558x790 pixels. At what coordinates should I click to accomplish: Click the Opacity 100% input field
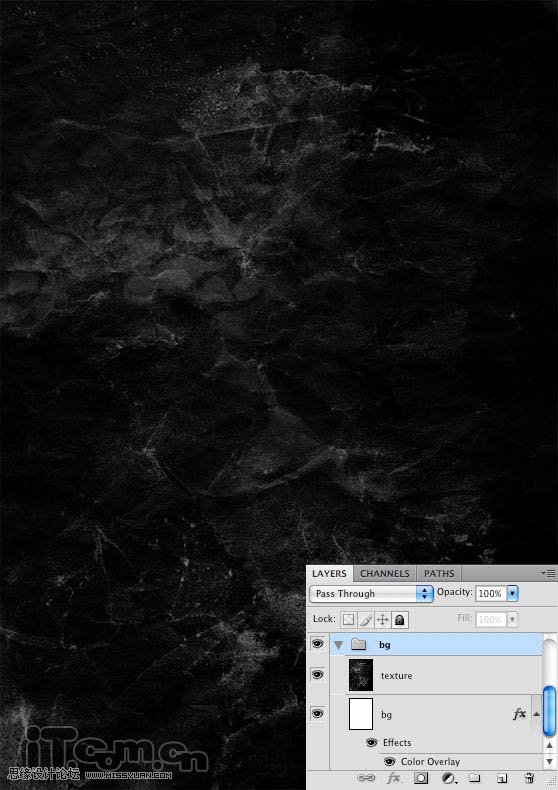coord(491,594)
